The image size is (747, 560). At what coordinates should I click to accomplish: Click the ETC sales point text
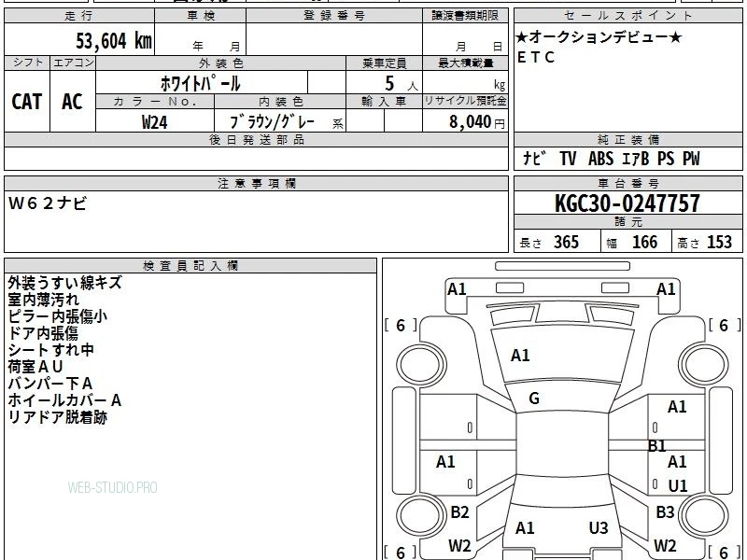[536, 57]
